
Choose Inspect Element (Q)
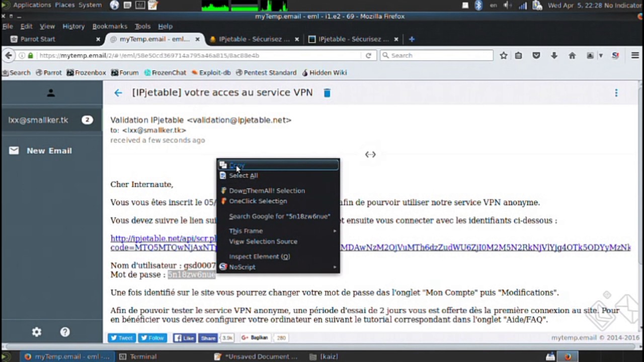278,256
